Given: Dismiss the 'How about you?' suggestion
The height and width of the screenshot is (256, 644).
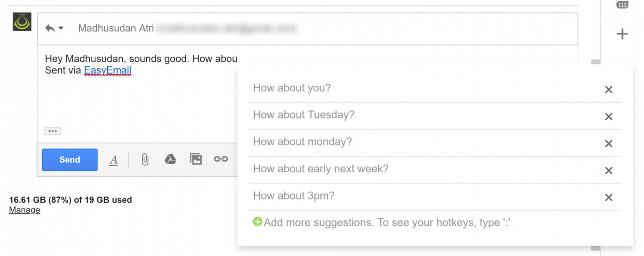Looking at the screenshot, I should pos(608,89).
